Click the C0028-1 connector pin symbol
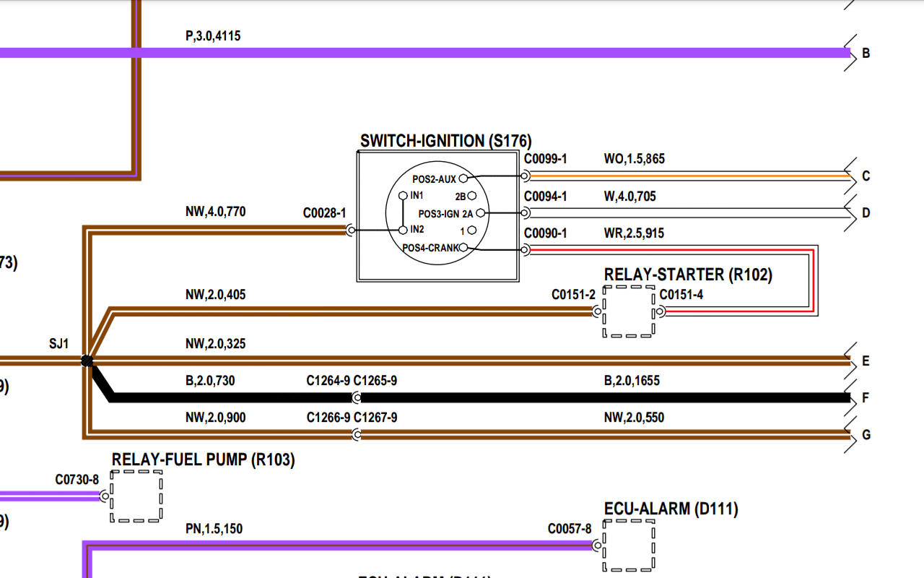924x578 pixels. (x=351, y=230)
